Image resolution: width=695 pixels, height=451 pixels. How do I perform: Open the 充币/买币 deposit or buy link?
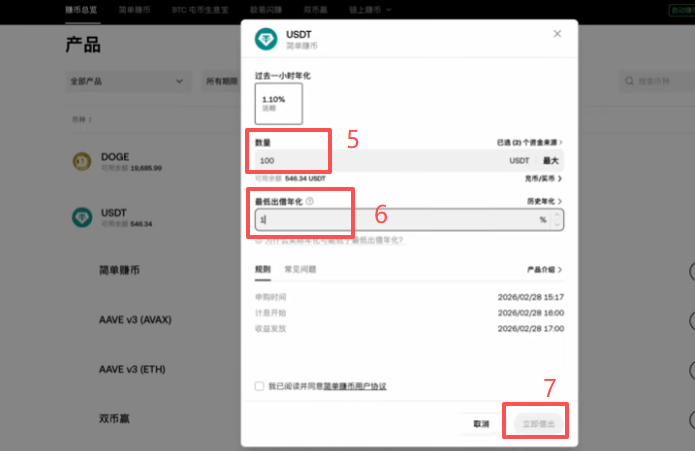tap(543, 179)
